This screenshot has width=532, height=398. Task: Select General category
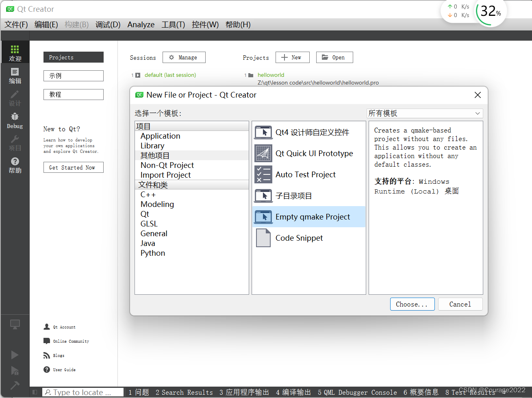(x=191, y=233)
